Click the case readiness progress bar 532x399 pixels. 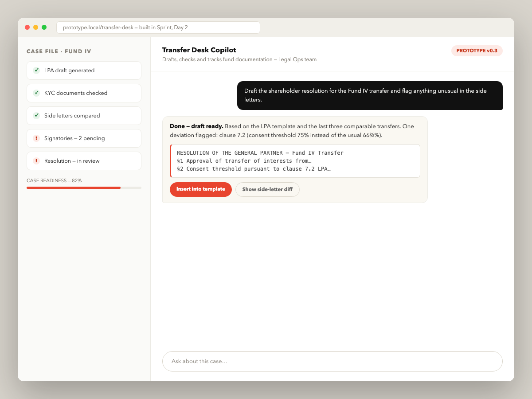[84, 188]
